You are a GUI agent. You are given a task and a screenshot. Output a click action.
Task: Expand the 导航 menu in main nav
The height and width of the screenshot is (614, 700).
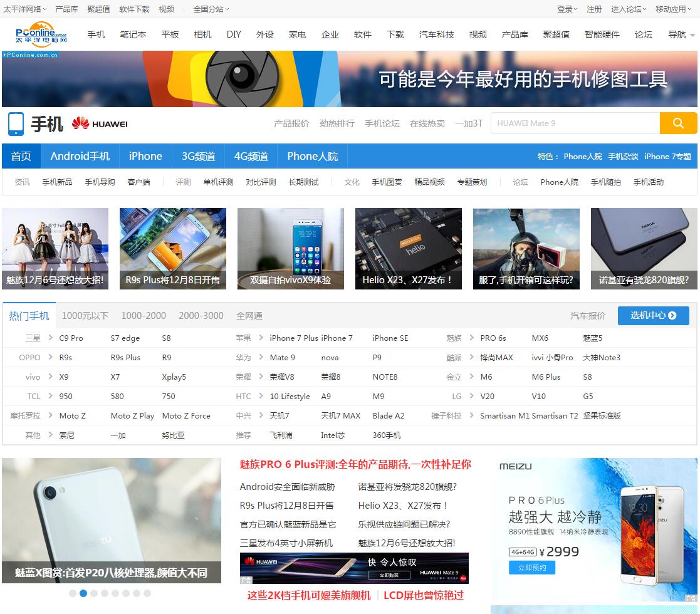coord(681,34)
